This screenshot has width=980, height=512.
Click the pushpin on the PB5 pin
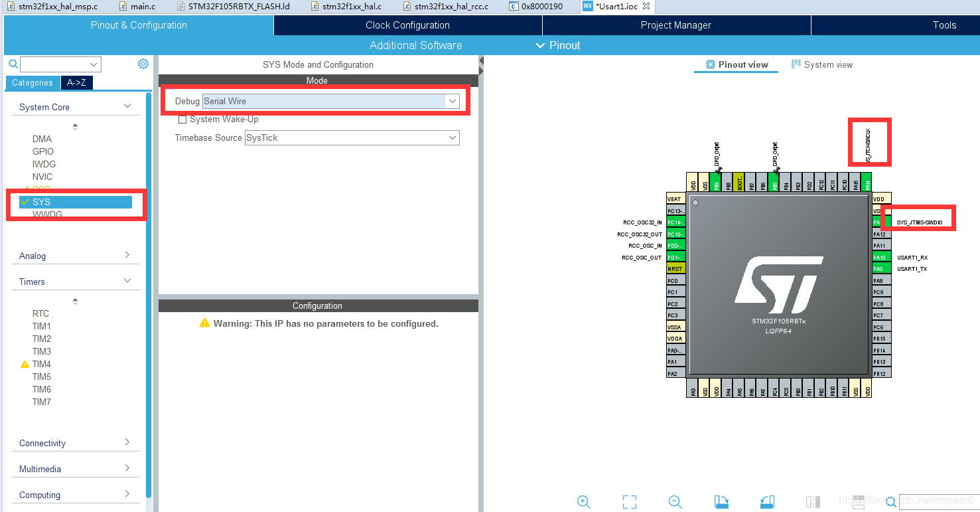click(776, 169)
